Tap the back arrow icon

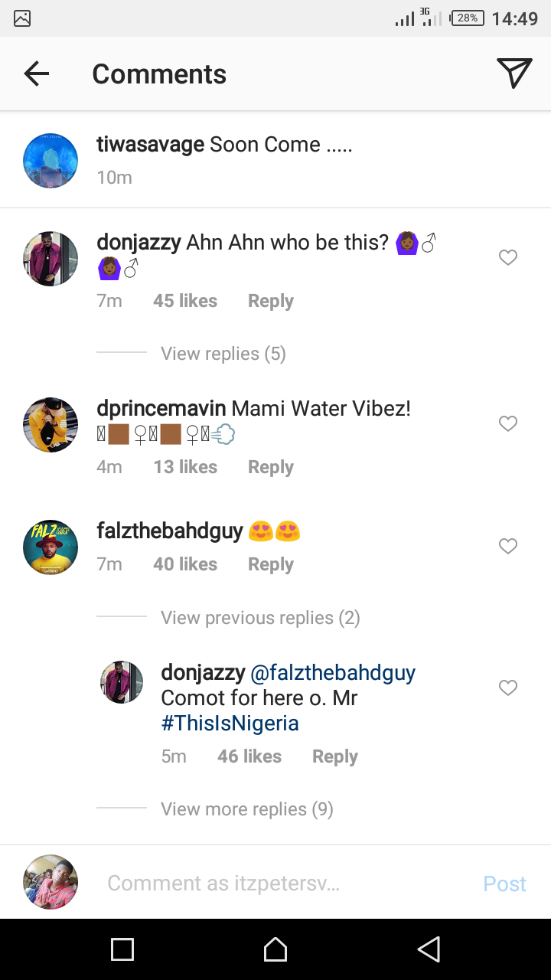point(36,73)
